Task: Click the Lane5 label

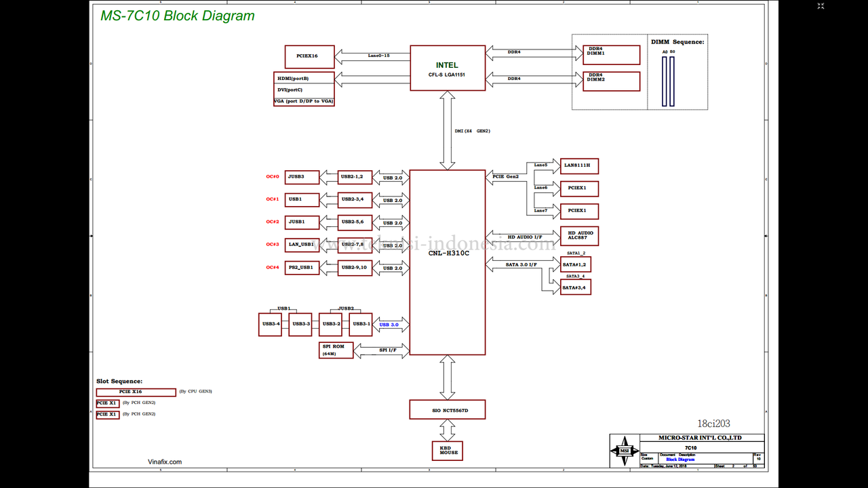Action: tap(540, 165)
